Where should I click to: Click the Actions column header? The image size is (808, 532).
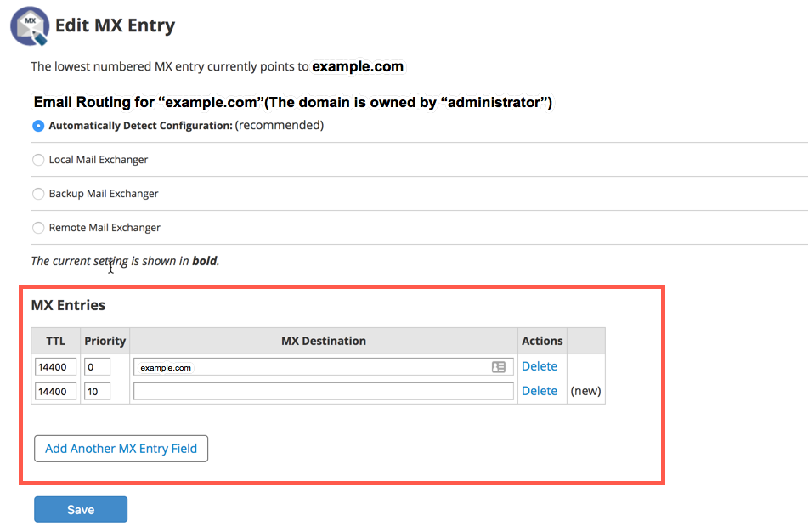[542, 341]
